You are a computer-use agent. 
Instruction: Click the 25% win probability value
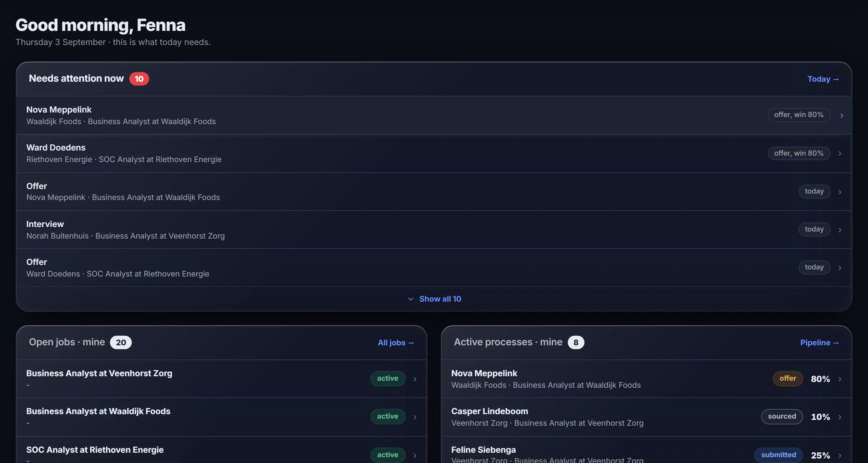click(820, 455)
